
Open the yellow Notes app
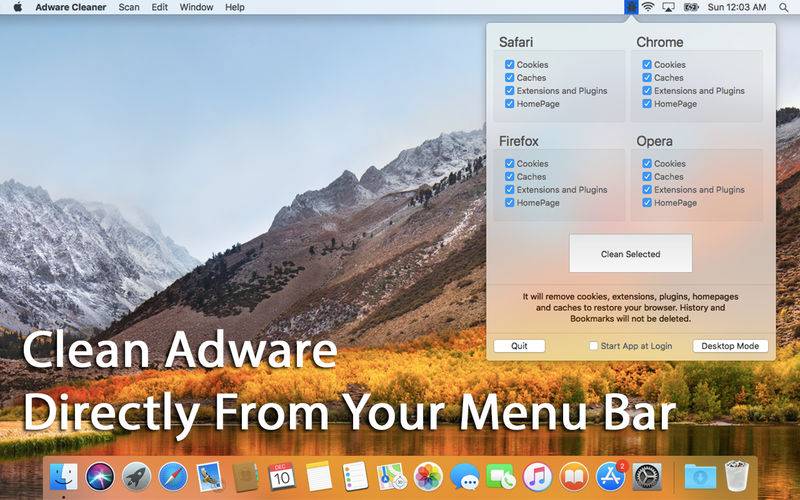[319, 477]
